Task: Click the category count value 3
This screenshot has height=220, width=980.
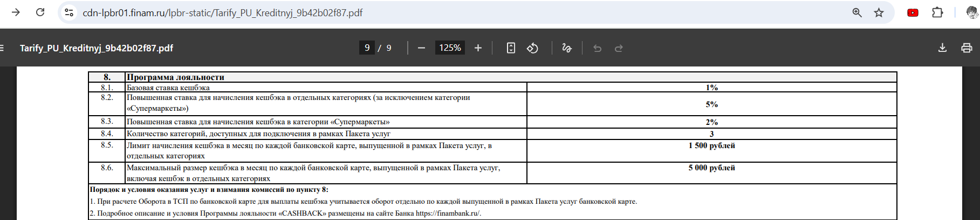Action: 711,134
